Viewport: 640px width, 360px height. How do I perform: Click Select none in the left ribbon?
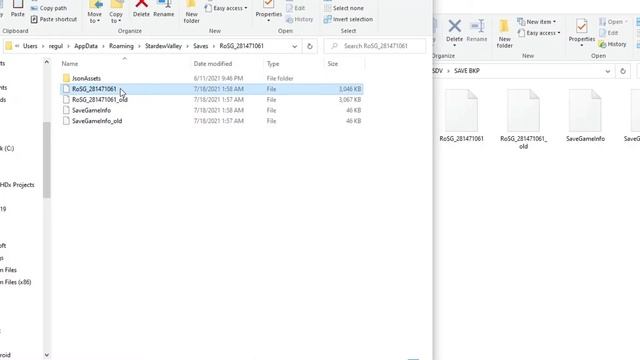[344, 8]
